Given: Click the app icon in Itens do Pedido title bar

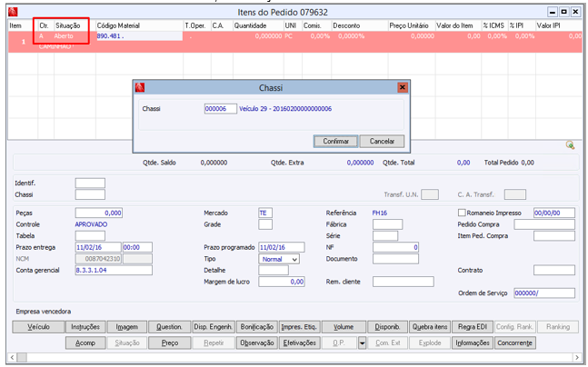Looking at the screenshot, I should (13, 12).
